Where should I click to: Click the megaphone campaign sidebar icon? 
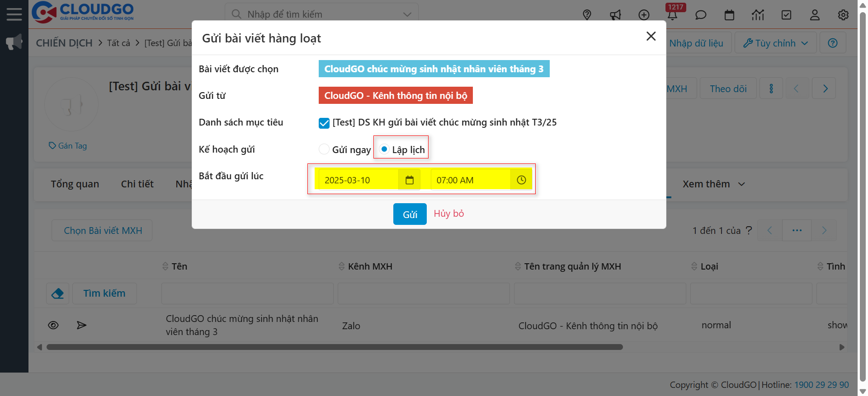click(x=14, y=42)
